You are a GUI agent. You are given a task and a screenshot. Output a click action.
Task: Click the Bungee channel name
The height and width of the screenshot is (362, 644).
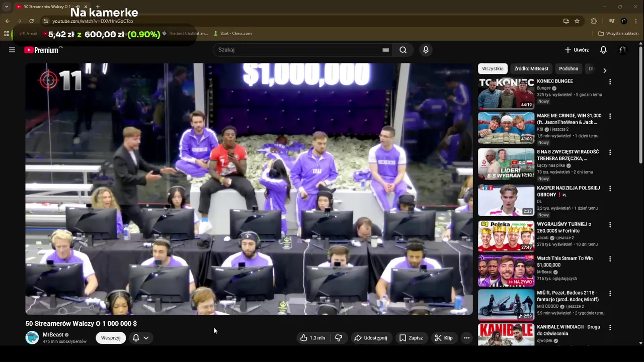[544, 88]
